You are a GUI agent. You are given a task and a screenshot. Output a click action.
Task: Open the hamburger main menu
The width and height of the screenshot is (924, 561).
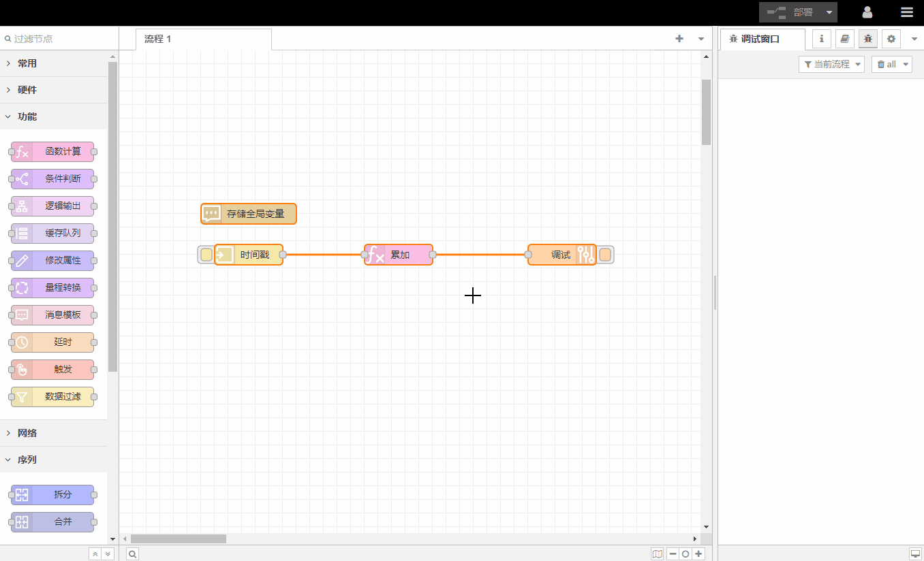pos(906,12)
